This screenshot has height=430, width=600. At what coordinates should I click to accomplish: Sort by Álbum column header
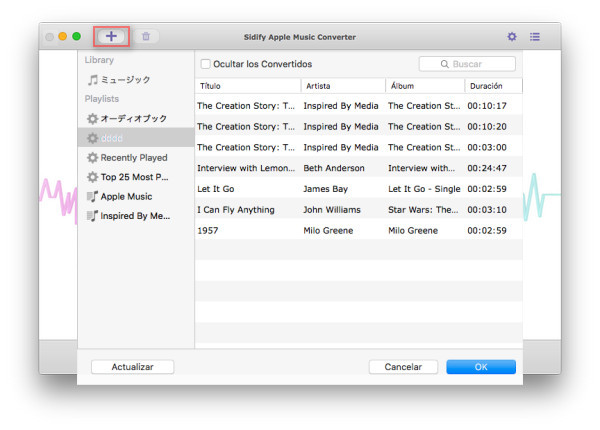pyautogui.click(x=425, y=86)
